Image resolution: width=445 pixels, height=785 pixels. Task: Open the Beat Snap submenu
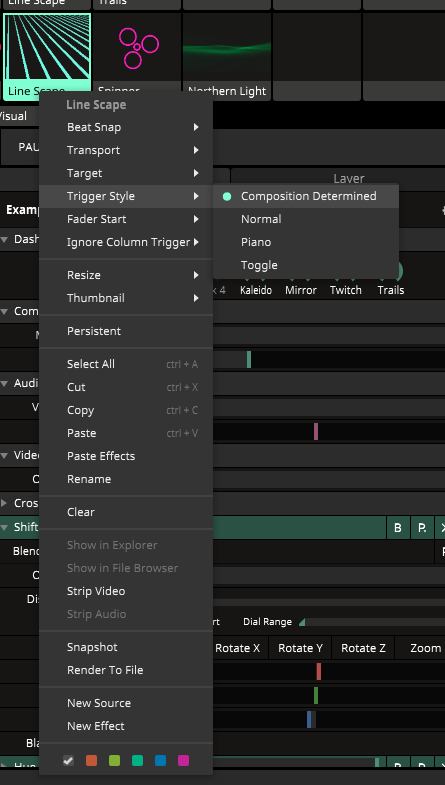[x=126, y=127]
